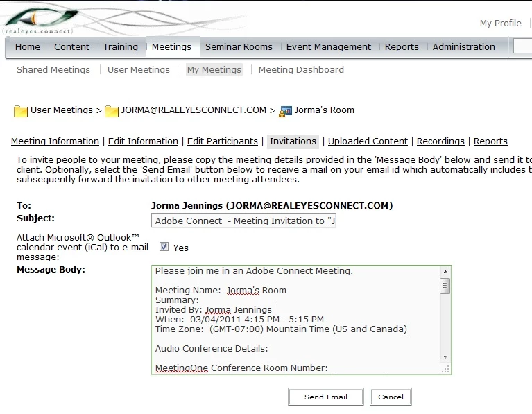Click 'MeetingOne Conference Room Number:' text
Viewport: 532px width, 414px height.
tap(241, 368)
